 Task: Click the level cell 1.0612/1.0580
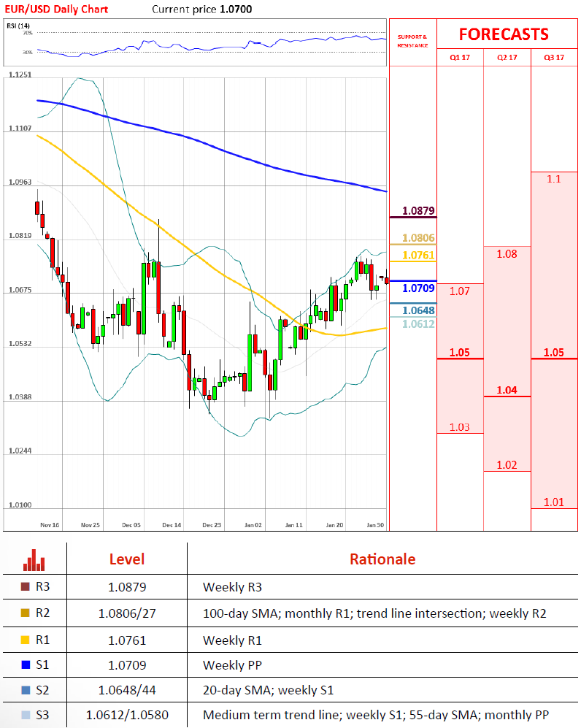tap(127, 715)
